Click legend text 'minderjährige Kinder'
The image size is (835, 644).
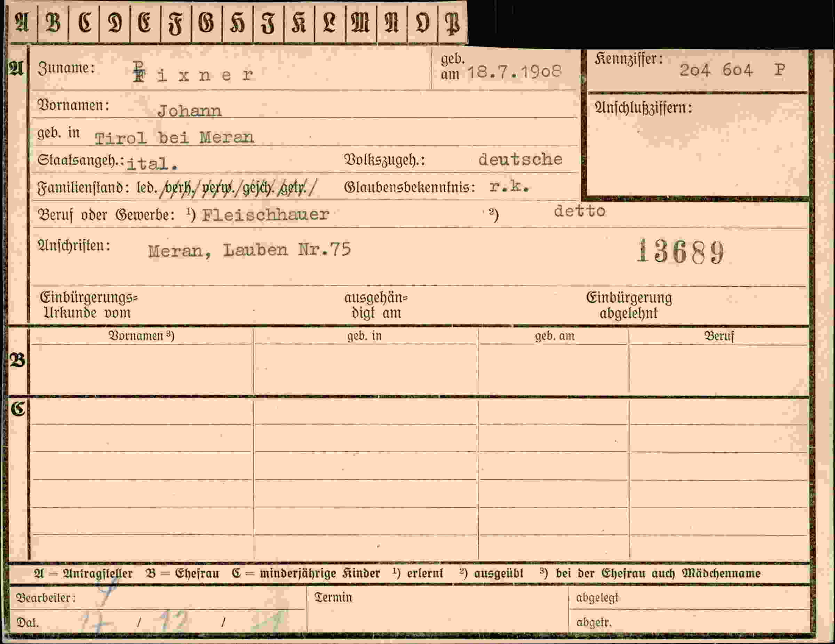click(x=320, y=573)
